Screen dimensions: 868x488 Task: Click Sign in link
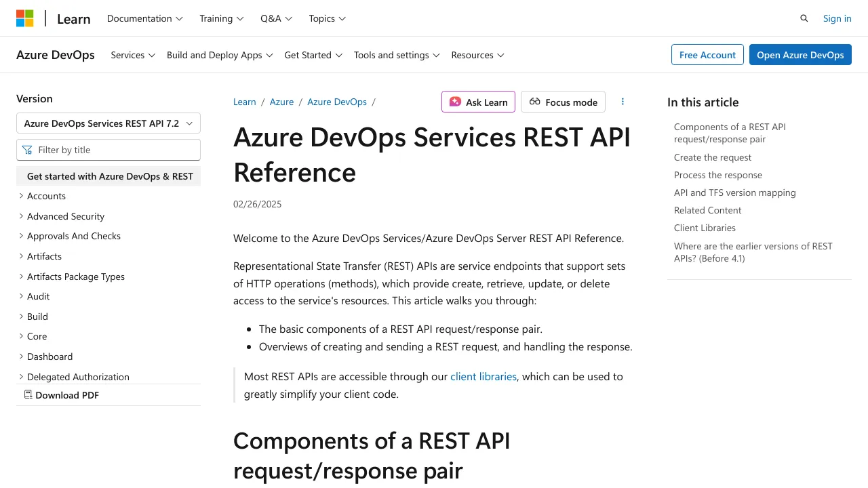(837, 18)
